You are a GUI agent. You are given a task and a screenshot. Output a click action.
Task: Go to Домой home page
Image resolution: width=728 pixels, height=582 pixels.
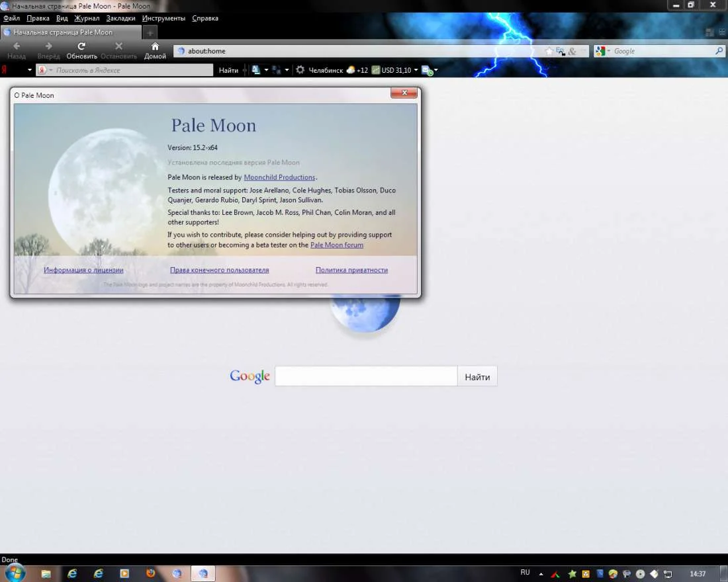[155, 50]
